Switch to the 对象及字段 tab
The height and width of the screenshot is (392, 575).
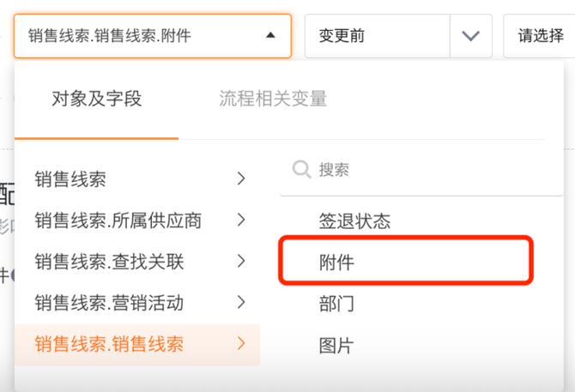[96, 99]
